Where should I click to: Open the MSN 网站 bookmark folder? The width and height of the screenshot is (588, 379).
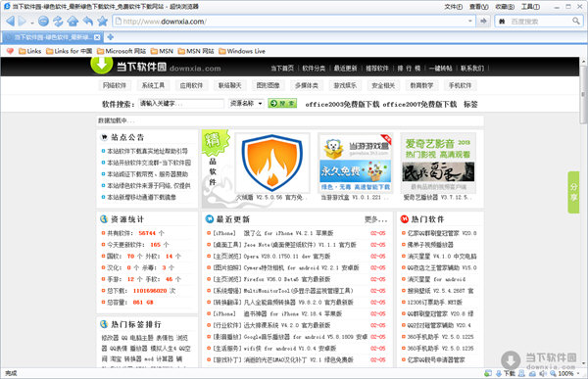click(196, 51)
